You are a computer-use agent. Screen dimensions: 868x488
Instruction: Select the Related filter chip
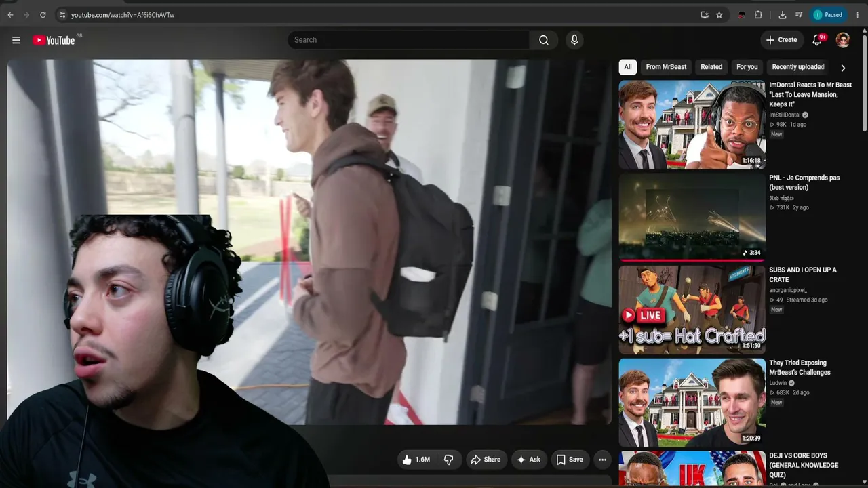tap(711, 67)
